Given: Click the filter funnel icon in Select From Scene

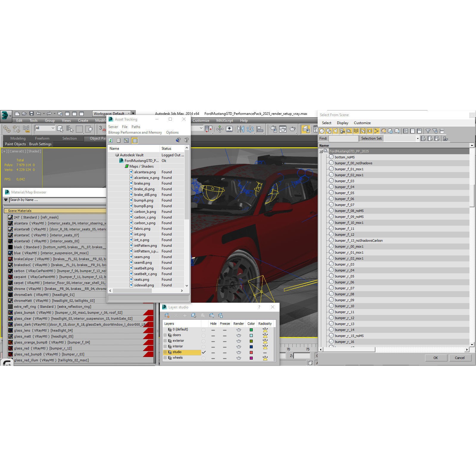Looking at the screenshot, I should [x=428, y=131].
